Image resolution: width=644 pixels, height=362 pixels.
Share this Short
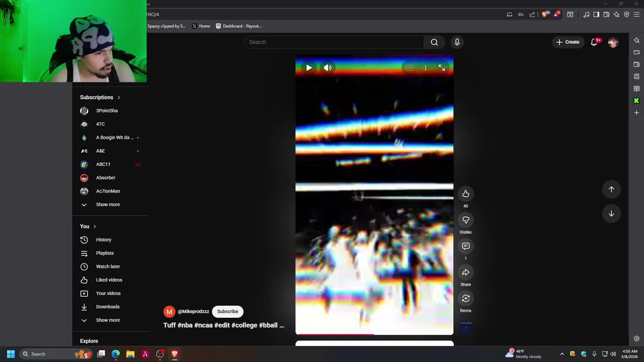click(x=466, y=272)
